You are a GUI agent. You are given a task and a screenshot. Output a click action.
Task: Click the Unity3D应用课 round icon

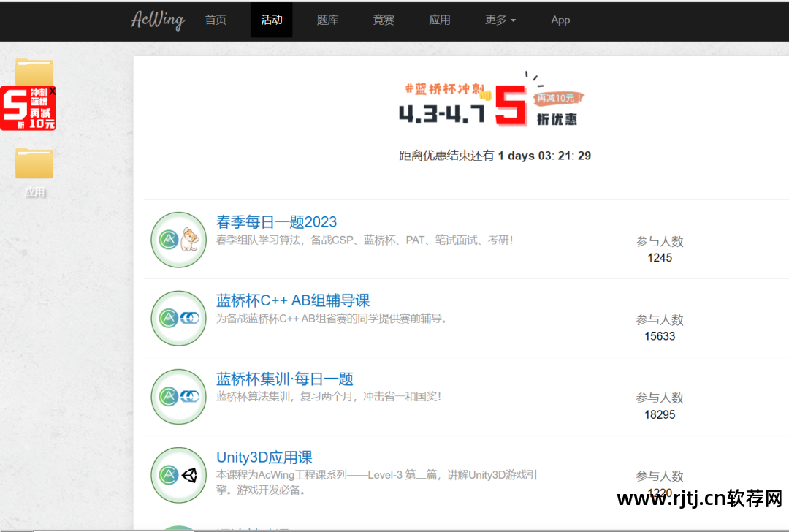pos(179,475)
